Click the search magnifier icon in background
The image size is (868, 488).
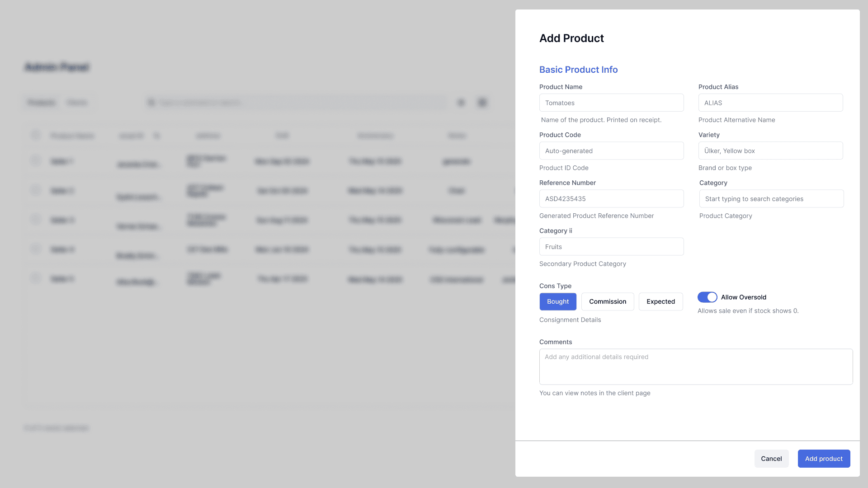pyautogui.click(x=151, y=103)
